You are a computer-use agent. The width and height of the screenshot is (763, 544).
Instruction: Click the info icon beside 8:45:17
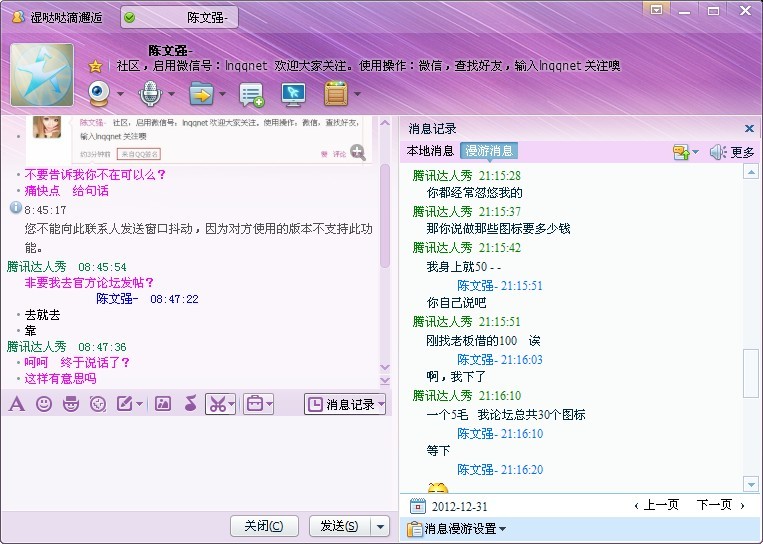pyautogui.click(x=16, y=208)
